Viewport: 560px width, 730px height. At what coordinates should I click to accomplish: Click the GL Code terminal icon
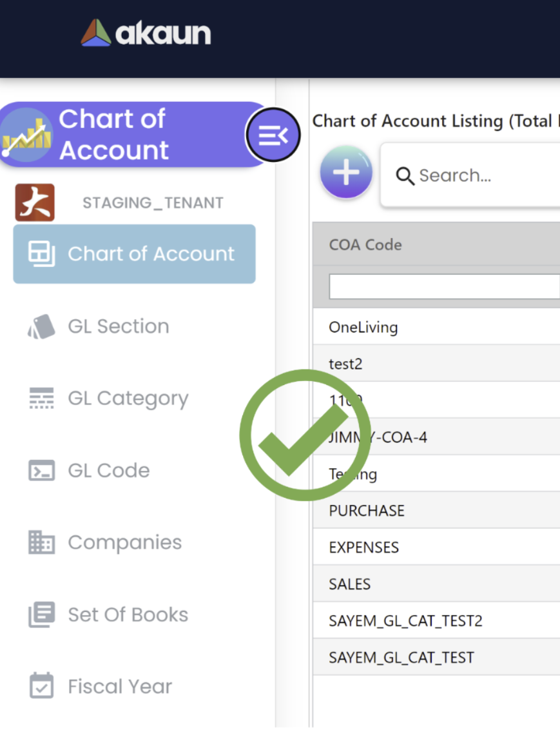pos(42,471)
